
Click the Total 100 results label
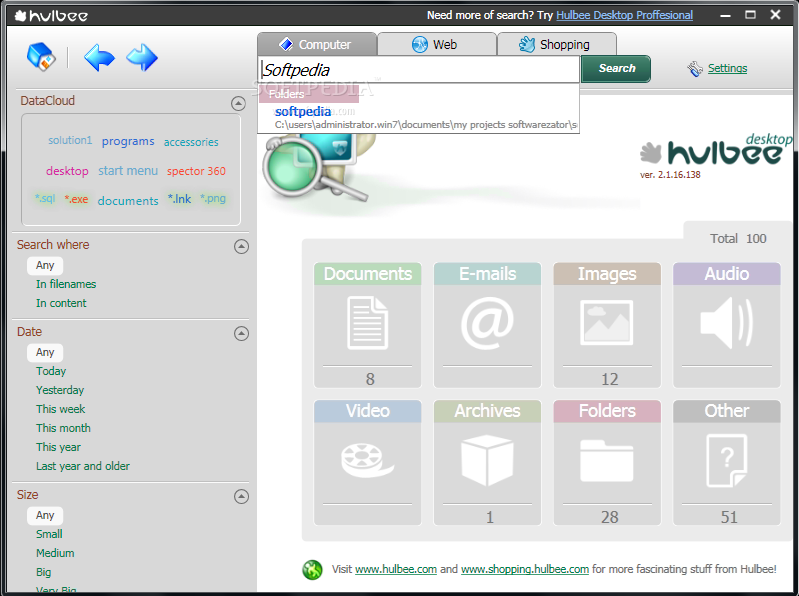738,238
